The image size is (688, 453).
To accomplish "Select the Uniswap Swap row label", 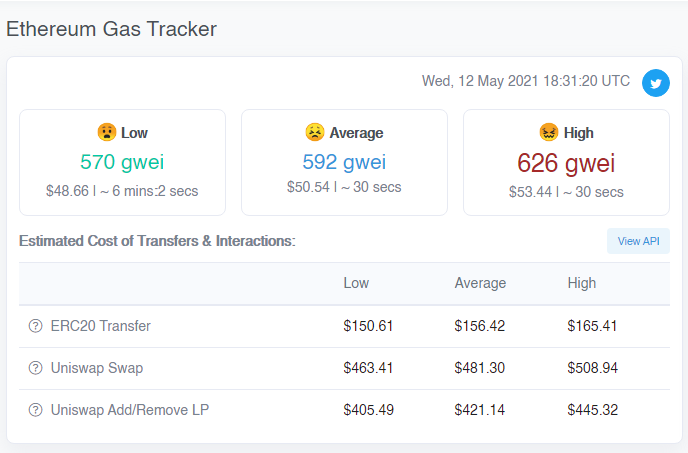I will click(97, 368).
